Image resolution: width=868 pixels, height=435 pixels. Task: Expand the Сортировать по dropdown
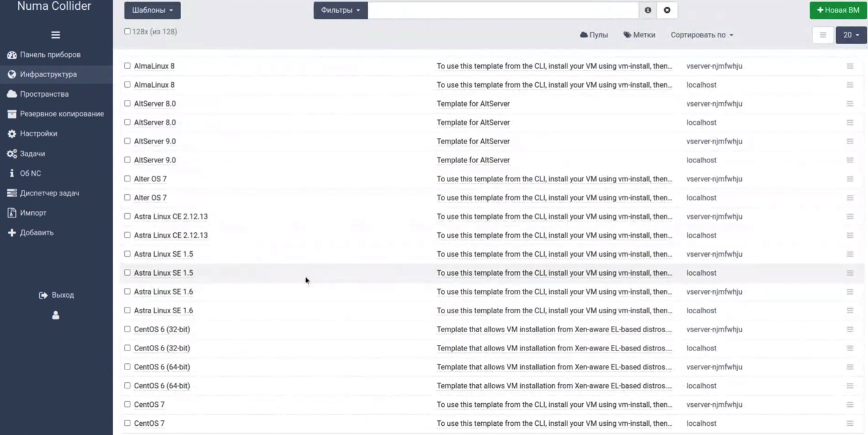coord(702,35)
